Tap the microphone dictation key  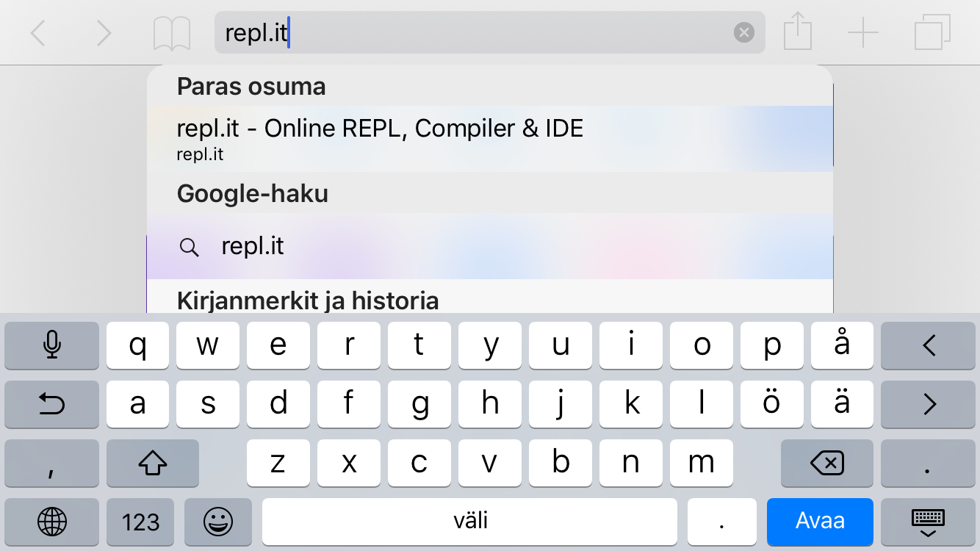click(x=51, y=345)
